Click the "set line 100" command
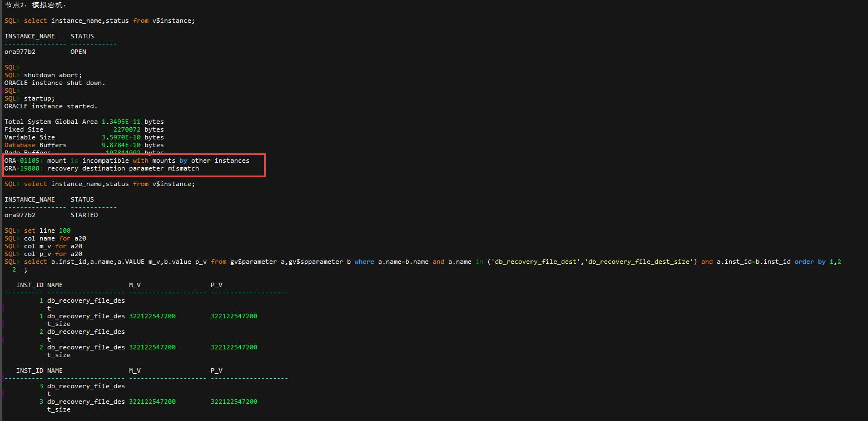Viewport: 868px width, 421px height. pos(47,230)
